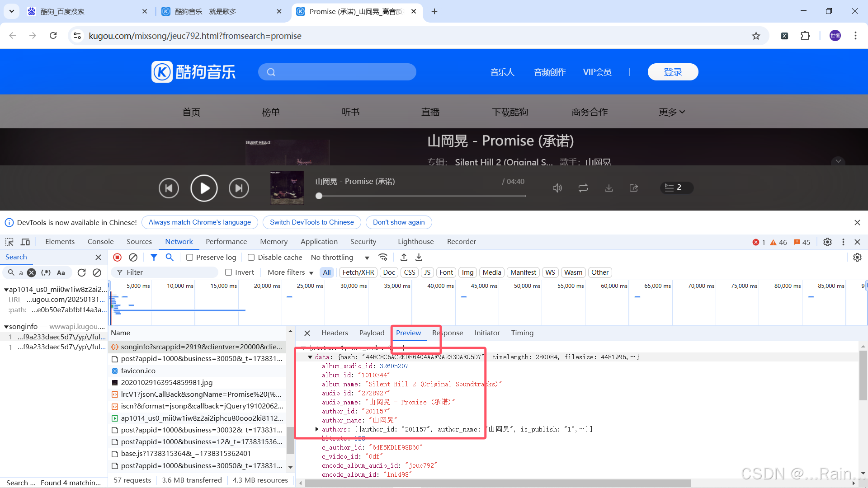Expand the More filters dropdown
Viewport: 868px width, 488px height.
[x=290, y=272]
